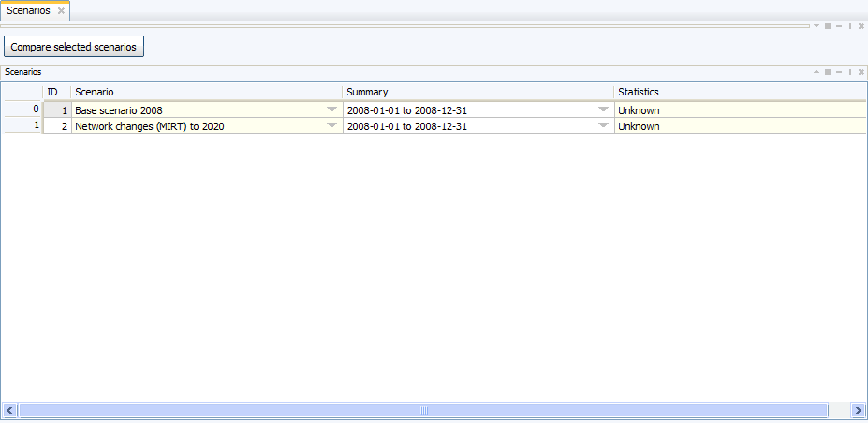Click Summary date range in Network changes row

[407, 126]
